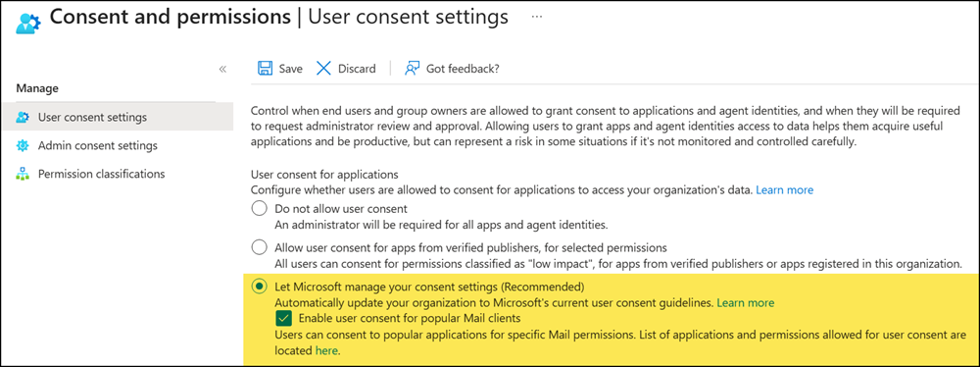Open the ellipsis more options menu
The height and width of the screenshot is (367, 980).
coord(537,18)
